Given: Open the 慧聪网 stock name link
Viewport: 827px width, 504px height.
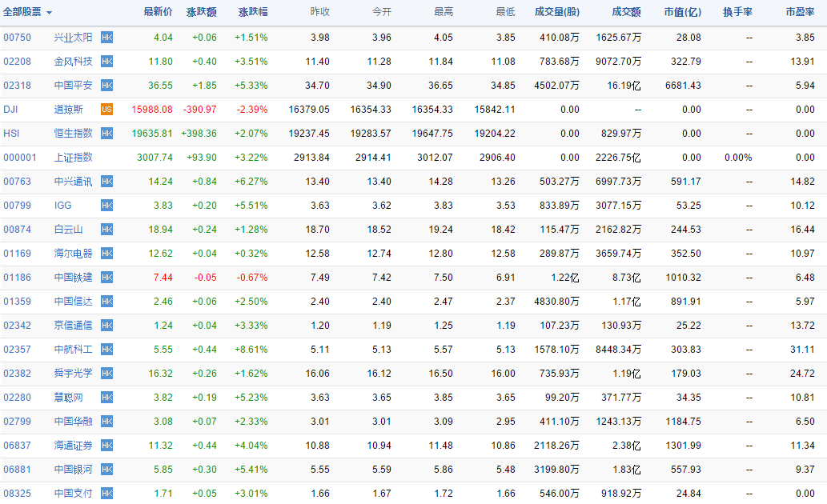Looking at the screenshot, I should pos(69,398).
